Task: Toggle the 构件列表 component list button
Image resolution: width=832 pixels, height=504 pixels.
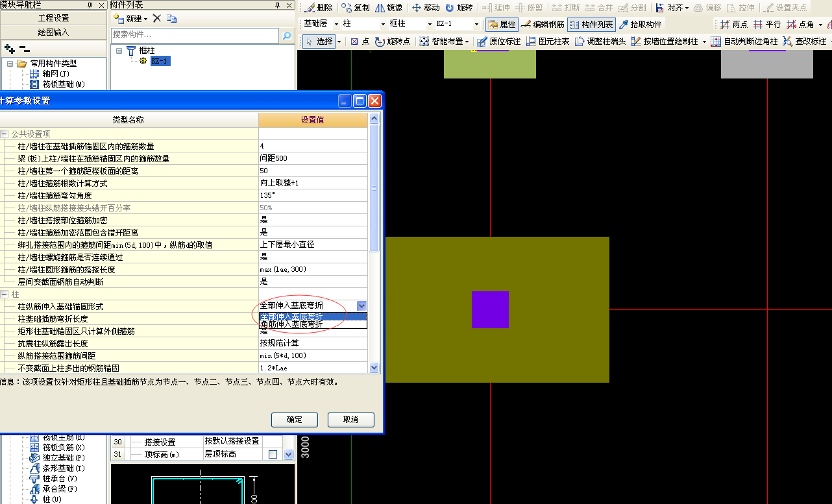Action: tap(591, 25)
